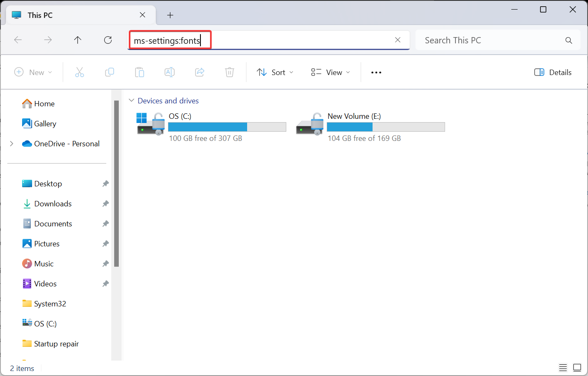
Task: Switch to large thumbnails view in status bar
Action: tap(577, 368)
